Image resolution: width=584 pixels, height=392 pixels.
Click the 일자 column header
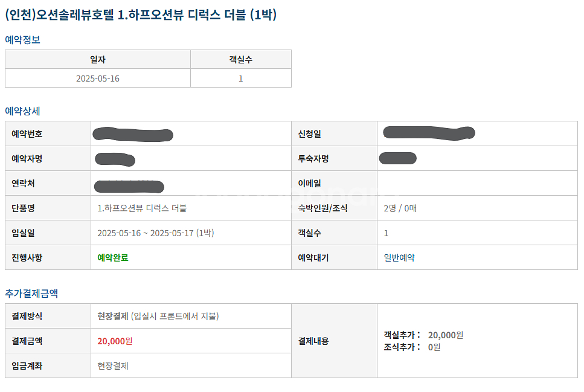click(x=98, y=60)
